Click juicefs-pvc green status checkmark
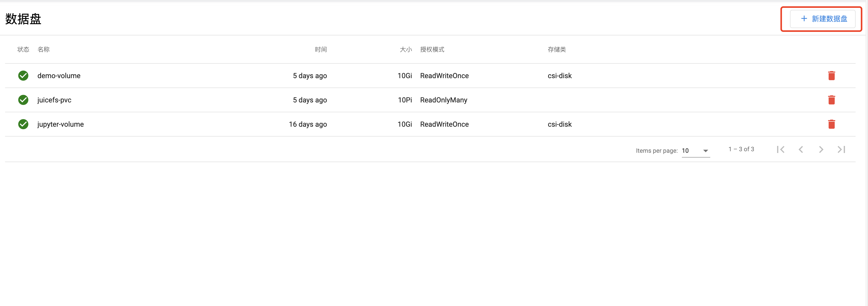 (x=23, y=100)
